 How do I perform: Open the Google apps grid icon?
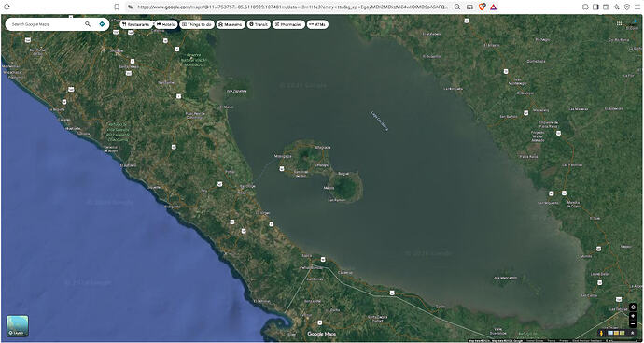point(619,22)
